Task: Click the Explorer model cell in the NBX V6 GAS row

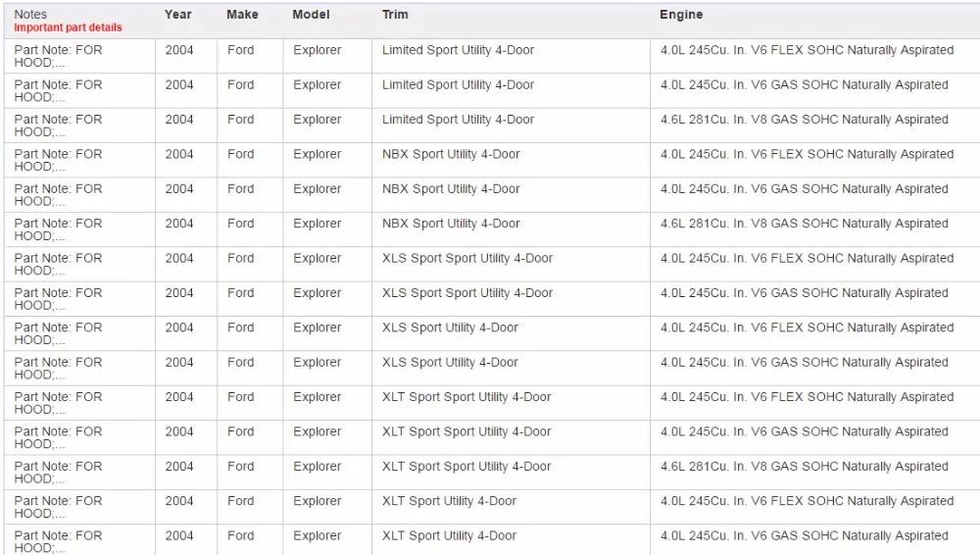Action: coord(317,189)
